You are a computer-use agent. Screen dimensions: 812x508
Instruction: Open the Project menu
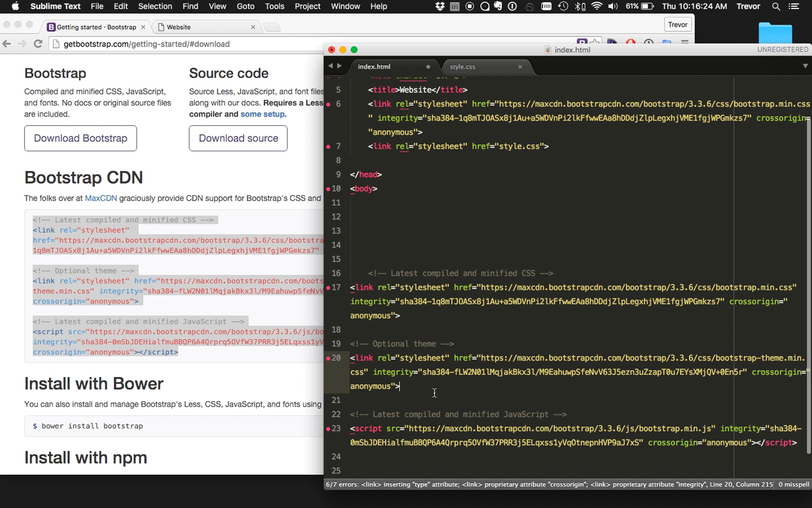pos(307,6)
